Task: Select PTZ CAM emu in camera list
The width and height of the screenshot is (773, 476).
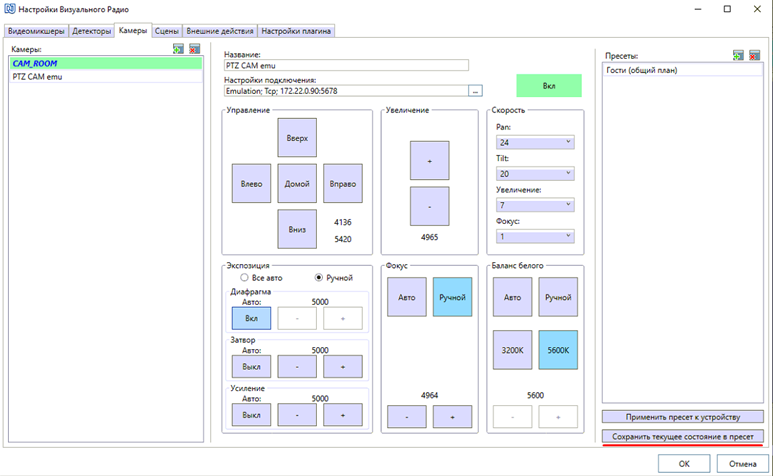Action: pyautogui.click(x=105, y=77)
